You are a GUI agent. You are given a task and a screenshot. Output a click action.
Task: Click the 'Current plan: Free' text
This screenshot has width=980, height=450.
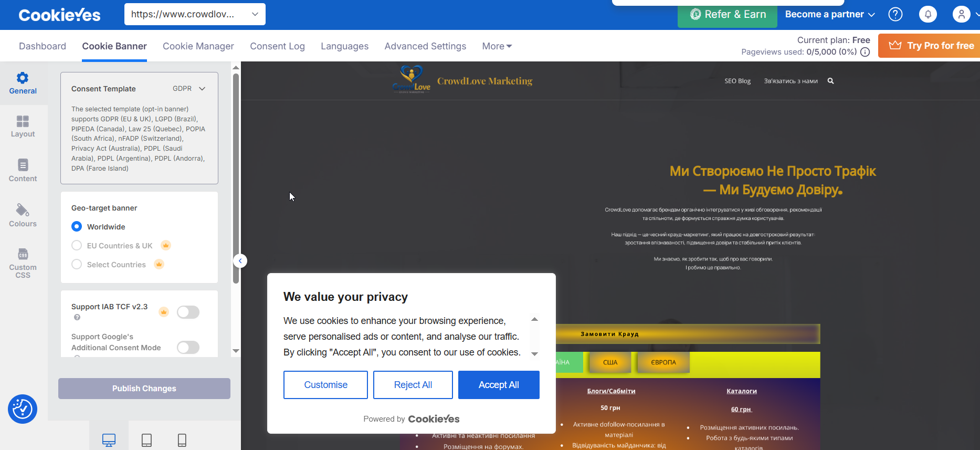point(834,40)
